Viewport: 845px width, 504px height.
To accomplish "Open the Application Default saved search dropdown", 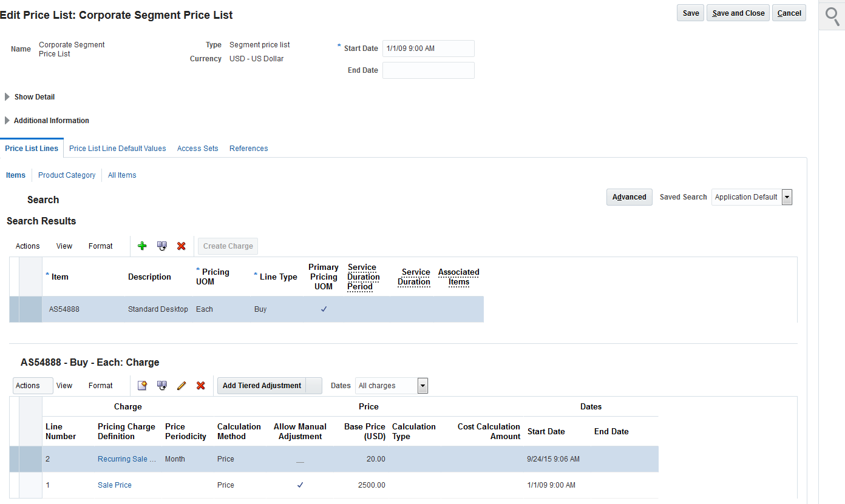I will pos(787,197).
